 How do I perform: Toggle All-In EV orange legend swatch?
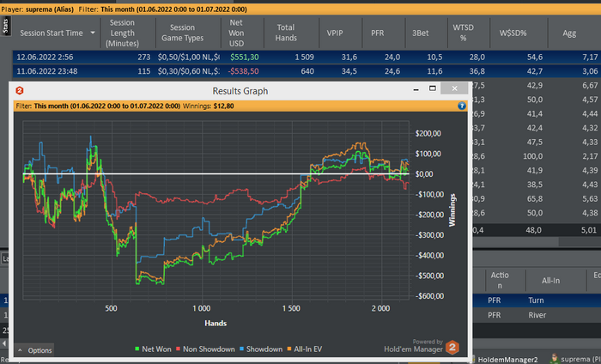(289, 349)
